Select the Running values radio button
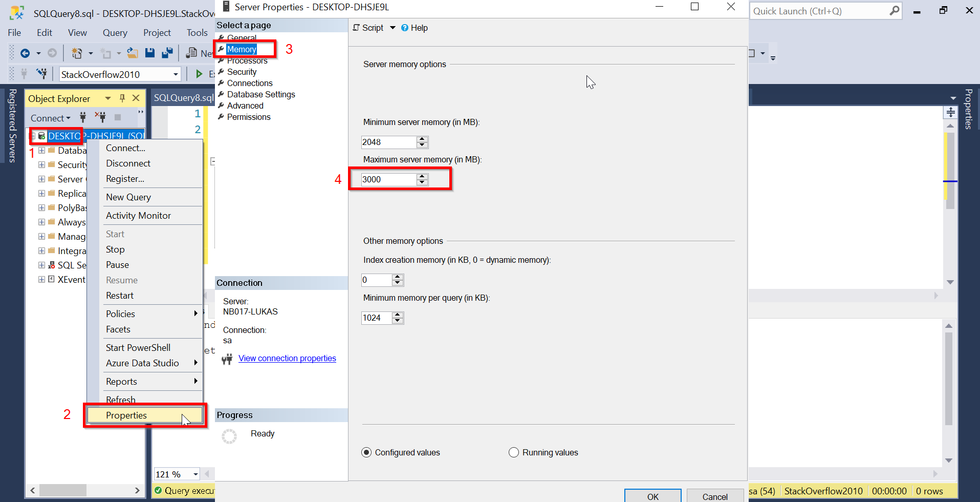 click(514, 452)
